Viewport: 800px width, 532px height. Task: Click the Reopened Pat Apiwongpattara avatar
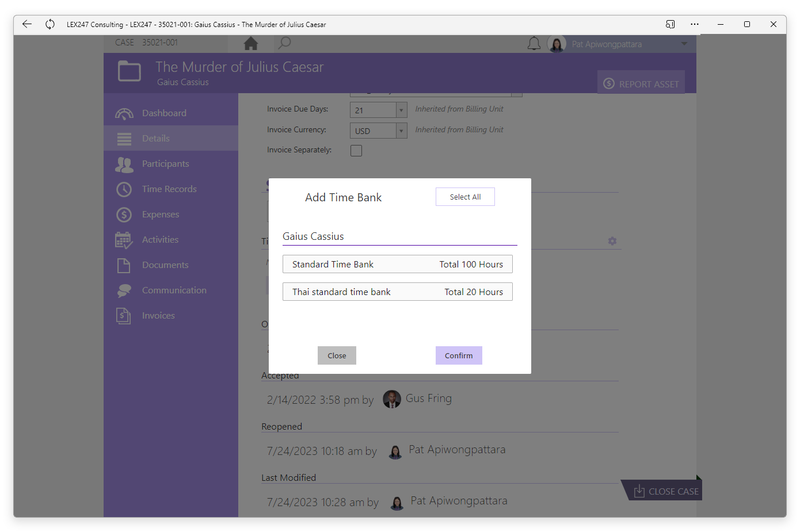click(x=395, y=451)
